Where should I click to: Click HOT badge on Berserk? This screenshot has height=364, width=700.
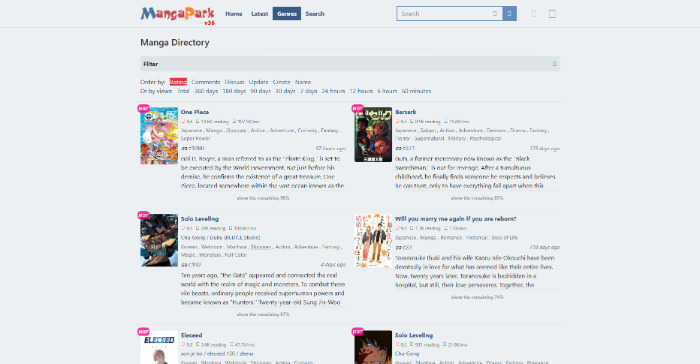click(358, 108)
